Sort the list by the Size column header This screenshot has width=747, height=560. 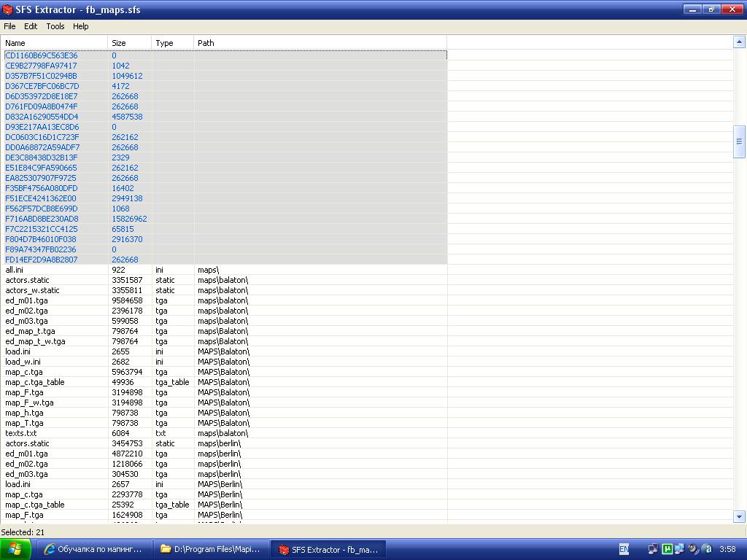[130, 43]
